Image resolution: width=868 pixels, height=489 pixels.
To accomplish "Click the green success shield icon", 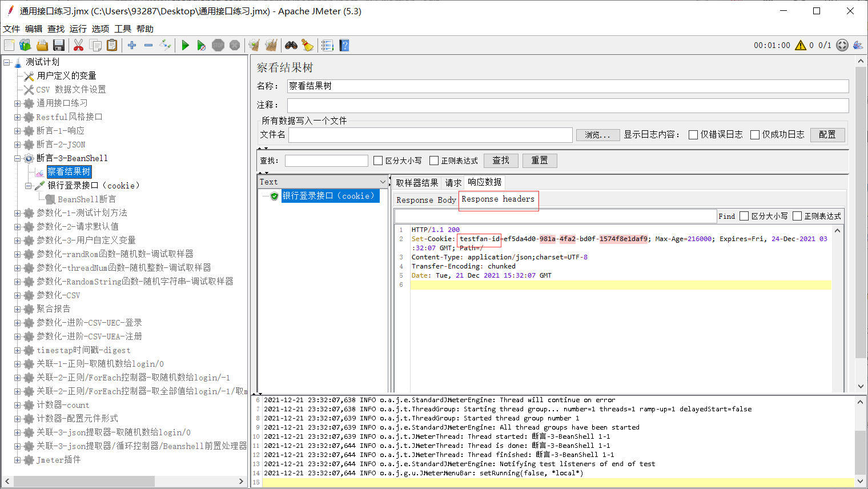I will [x=275, y=196].
